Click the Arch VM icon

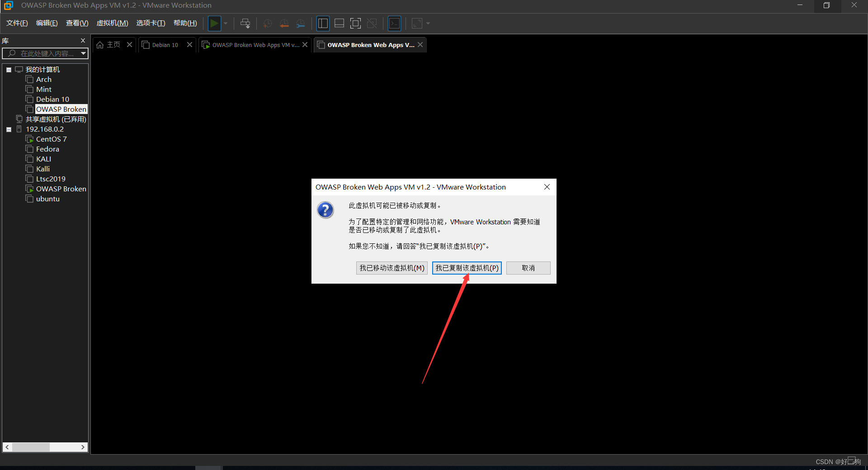tap(29, 80)
